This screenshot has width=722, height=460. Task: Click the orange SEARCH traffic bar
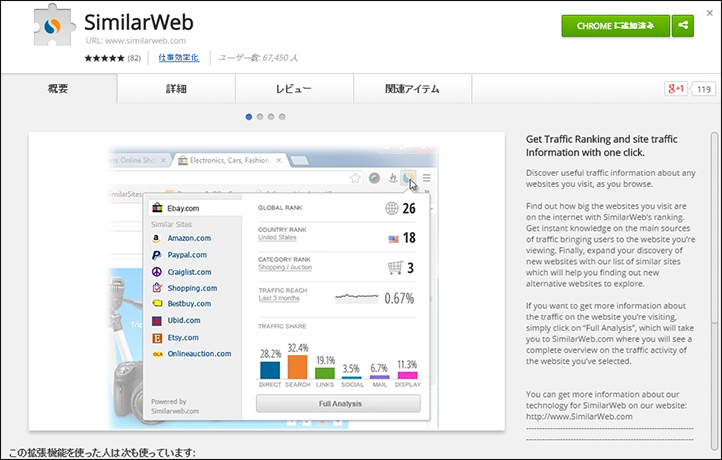coord(297,367)
